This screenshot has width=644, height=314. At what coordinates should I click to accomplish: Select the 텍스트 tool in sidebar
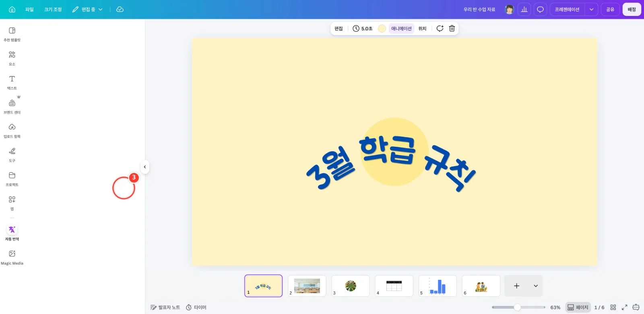[x=12, y=82]
